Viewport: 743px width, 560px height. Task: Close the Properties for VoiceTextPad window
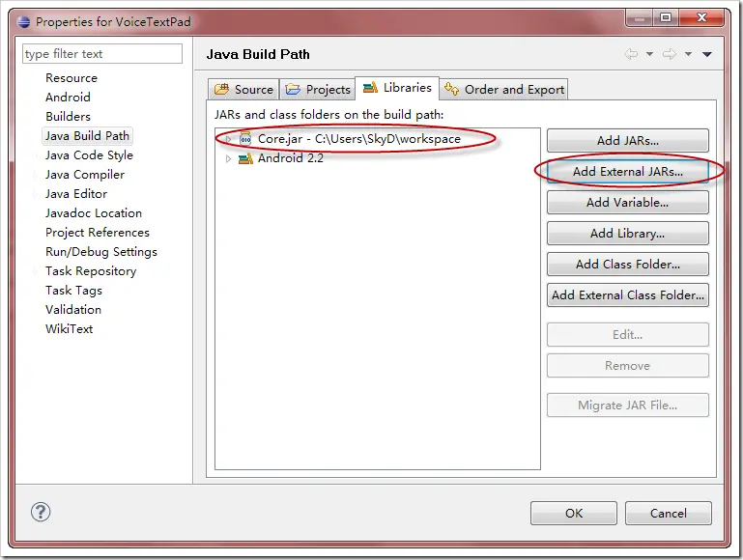tap(701, 18)
